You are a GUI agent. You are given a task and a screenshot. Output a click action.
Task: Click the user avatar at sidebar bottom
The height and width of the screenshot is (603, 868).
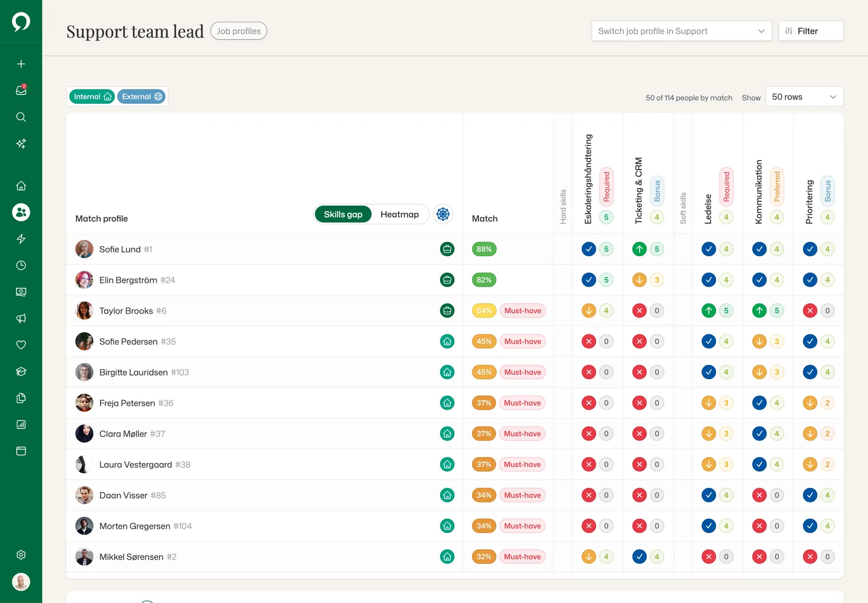coord(21,582)
